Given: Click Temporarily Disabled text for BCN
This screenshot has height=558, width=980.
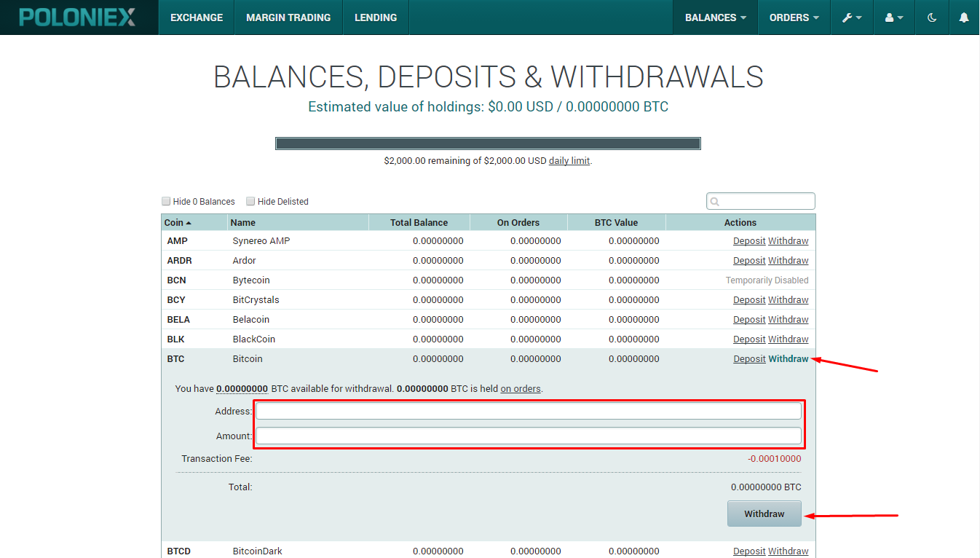Looking at the screenshot, I should [x=767, y=280].
